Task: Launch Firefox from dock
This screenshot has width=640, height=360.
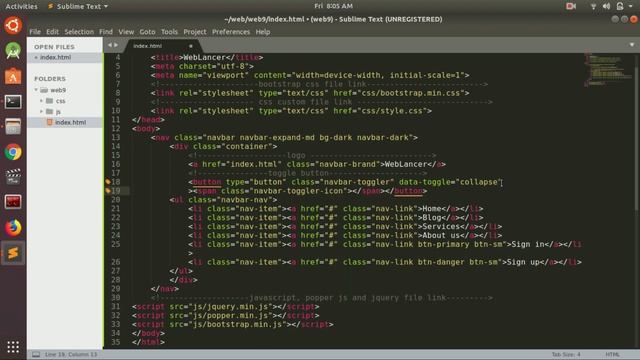Action: pos(13,228)
